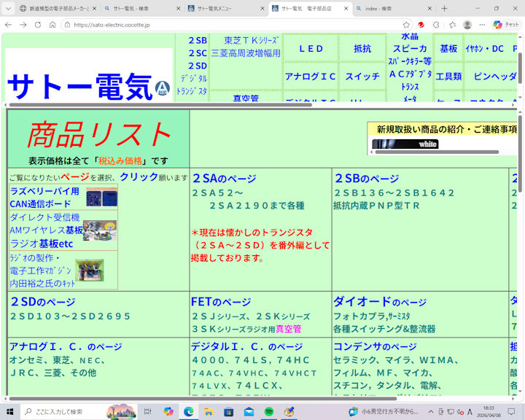Open File Explorer from the taskbar

pos(209,411)
